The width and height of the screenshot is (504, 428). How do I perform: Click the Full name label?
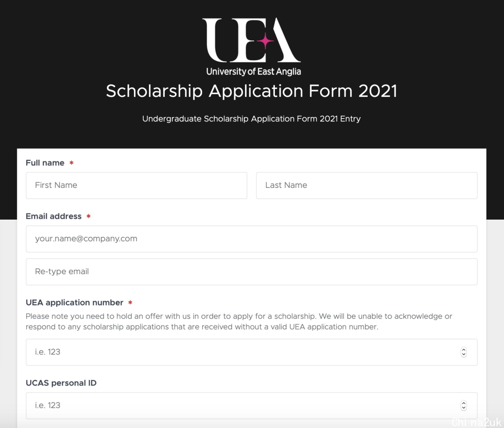(x=45, y=163)
